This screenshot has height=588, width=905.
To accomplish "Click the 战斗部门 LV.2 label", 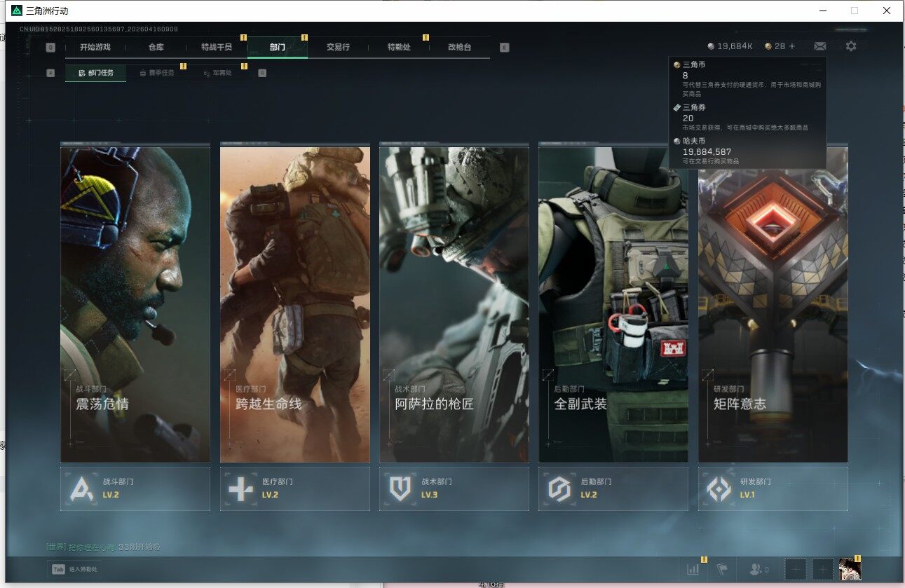I will 111,495.
